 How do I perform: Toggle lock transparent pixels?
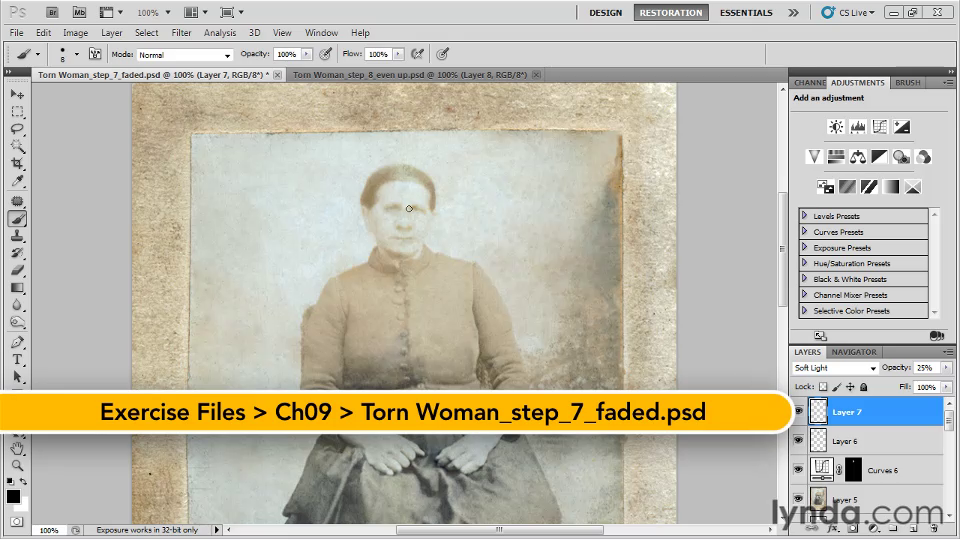coord(823,386)
